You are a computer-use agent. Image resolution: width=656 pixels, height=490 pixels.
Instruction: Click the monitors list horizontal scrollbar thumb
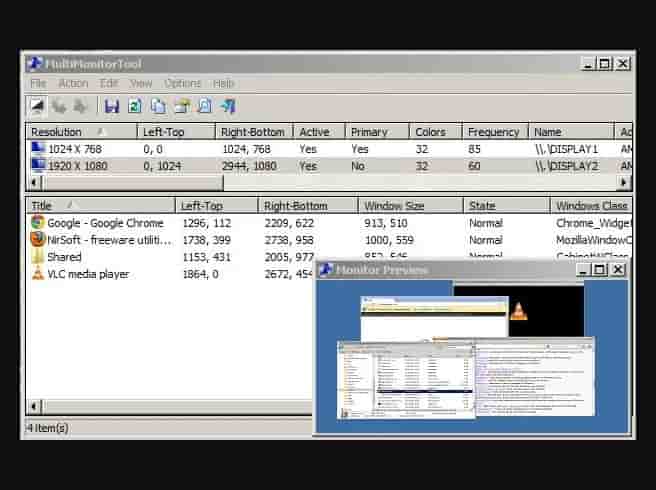click(132, 182)
